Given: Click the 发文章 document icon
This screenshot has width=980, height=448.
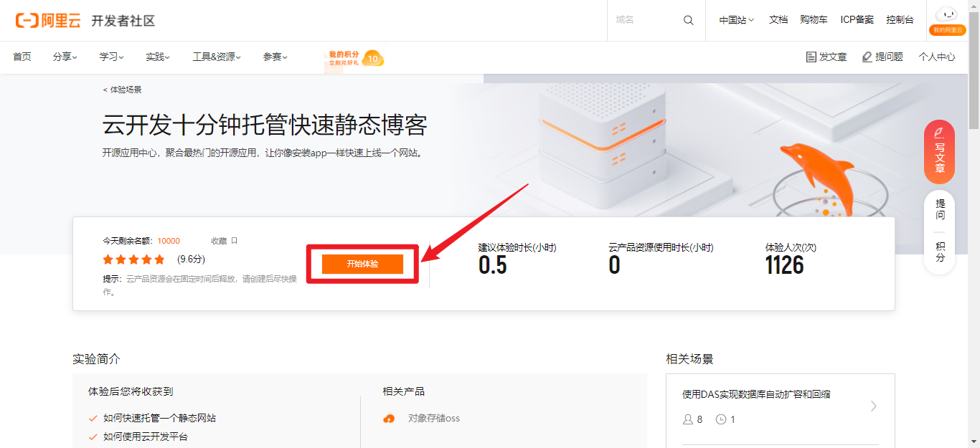Looking at the screenshot, I should (x=811, y=57).
